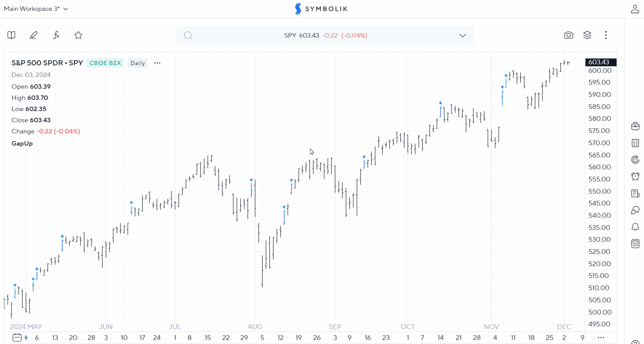Image resolution: width=644 pixels, height=344 pixels.
Task: Click the GapUp indicator label
Action: point(22,144)
